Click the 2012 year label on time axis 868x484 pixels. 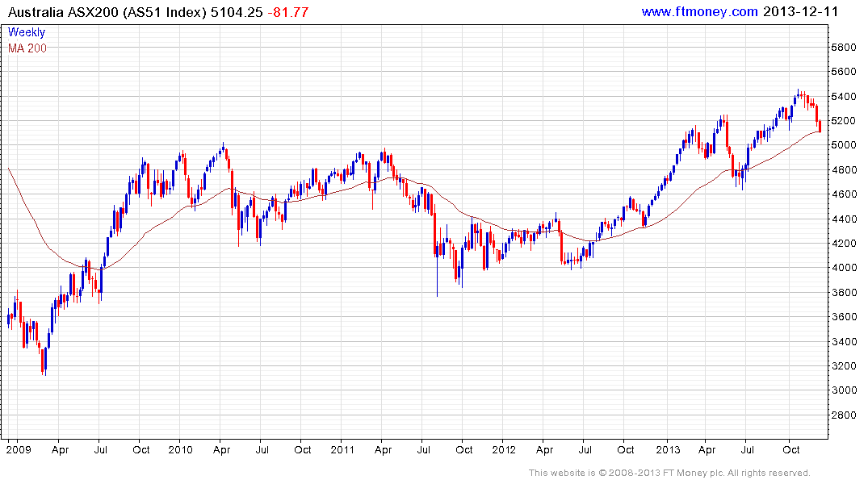coord(504,449)
